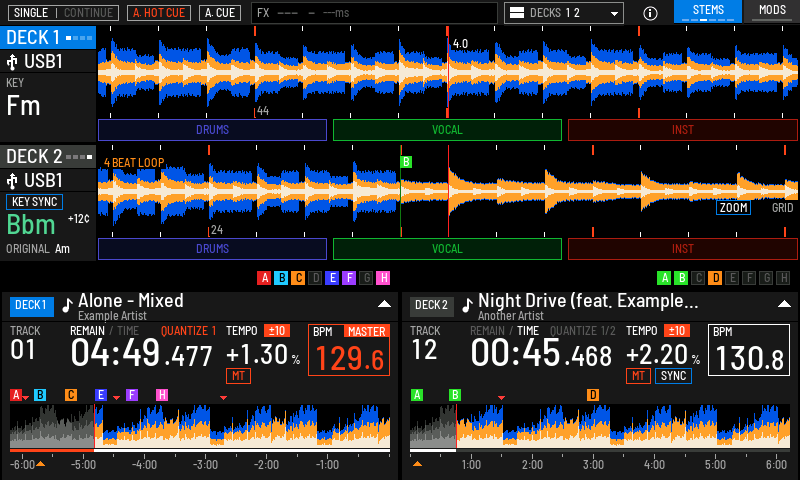800x480 pixels.
Task: Expand Deck 2 track info arrow
Action: [x=784, y=304]
